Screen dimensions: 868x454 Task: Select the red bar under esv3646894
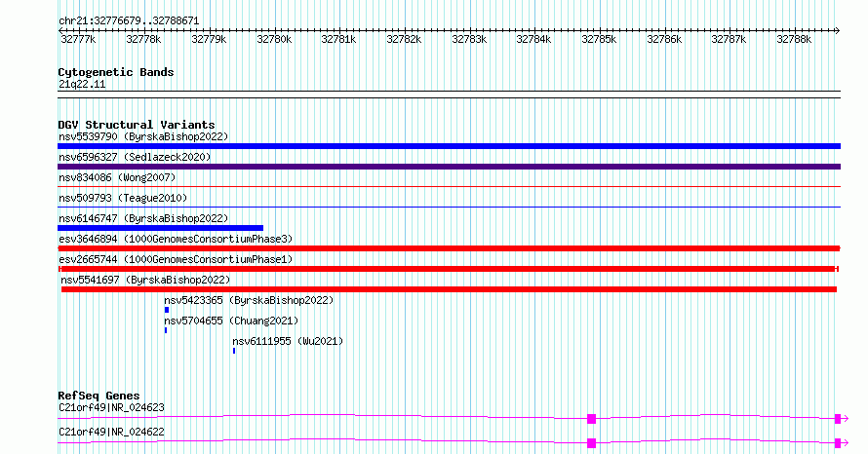pos(449,248)
